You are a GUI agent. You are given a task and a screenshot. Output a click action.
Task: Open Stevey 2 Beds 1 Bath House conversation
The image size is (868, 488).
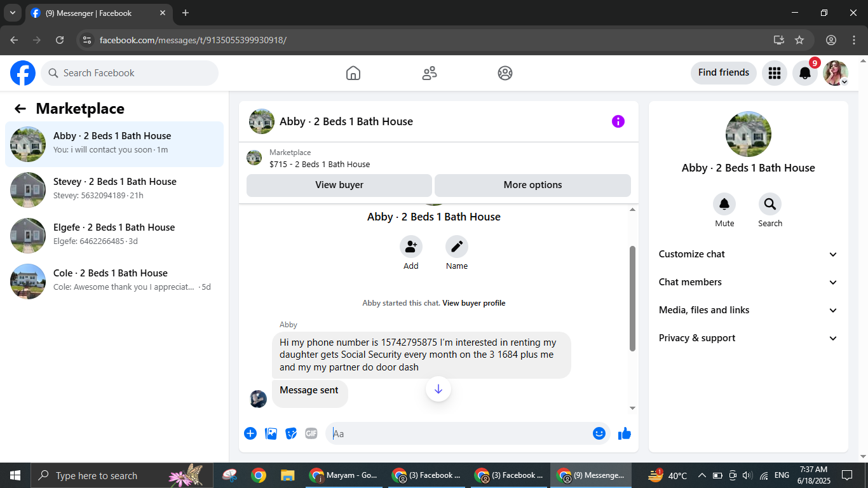coord(114,190)
